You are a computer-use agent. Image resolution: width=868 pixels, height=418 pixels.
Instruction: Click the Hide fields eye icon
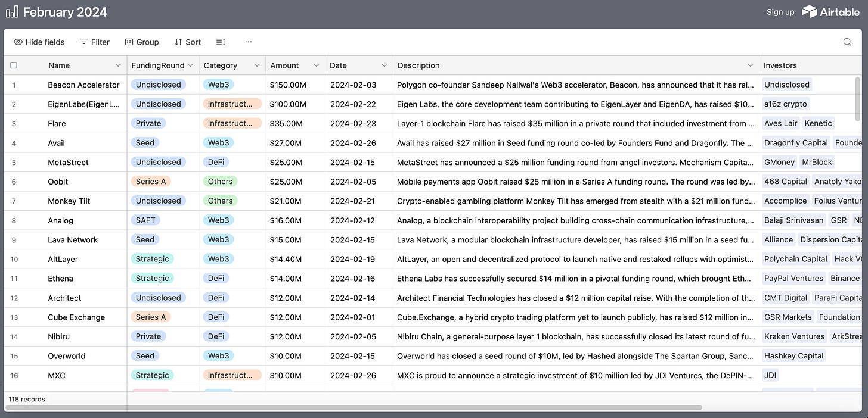[x=18, y=42]
